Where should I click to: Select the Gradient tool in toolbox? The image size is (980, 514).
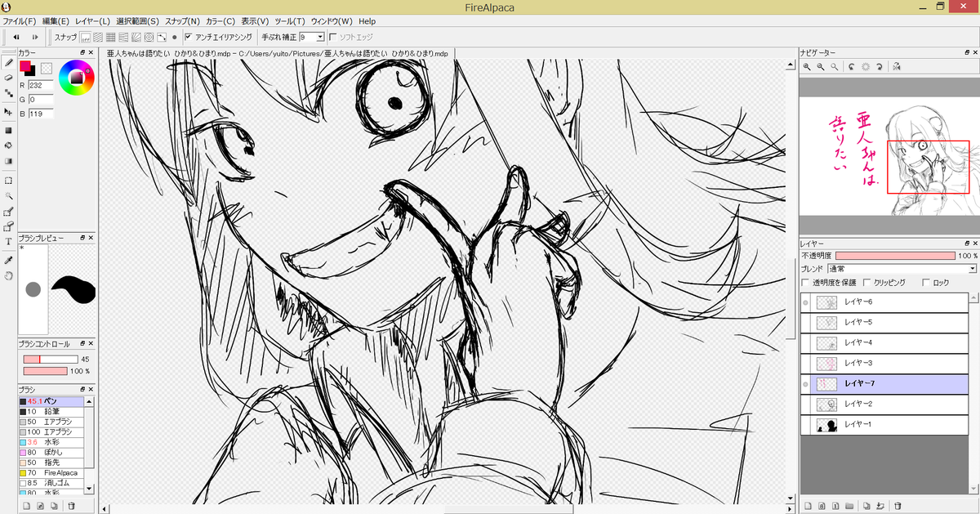[8, 161]
